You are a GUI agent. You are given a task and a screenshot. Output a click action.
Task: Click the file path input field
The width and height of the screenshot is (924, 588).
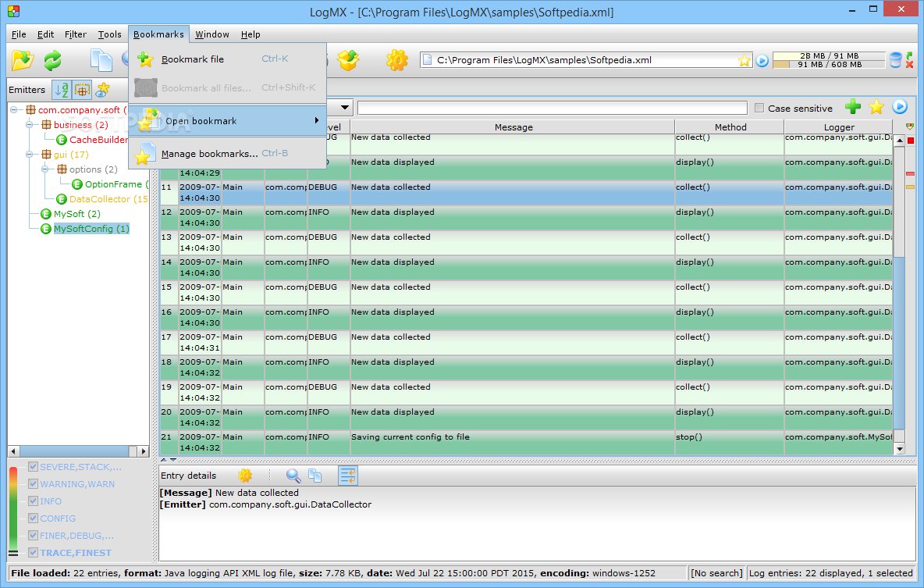coord(586,60)
